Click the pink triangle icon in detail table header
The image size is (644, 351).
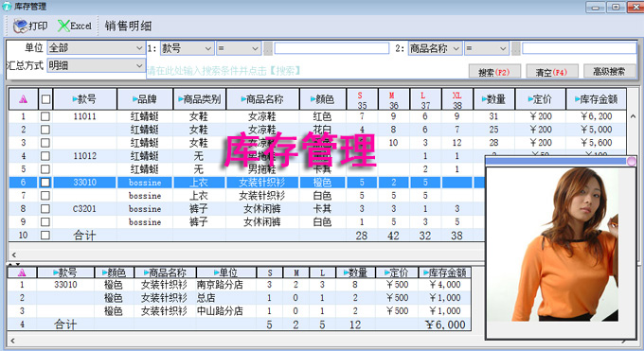coord(22,272)
